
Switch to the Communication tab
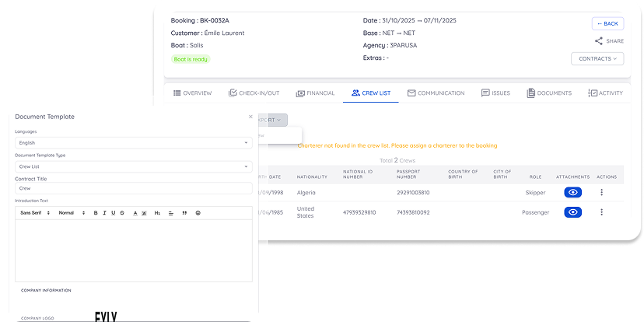pos(436,93)
